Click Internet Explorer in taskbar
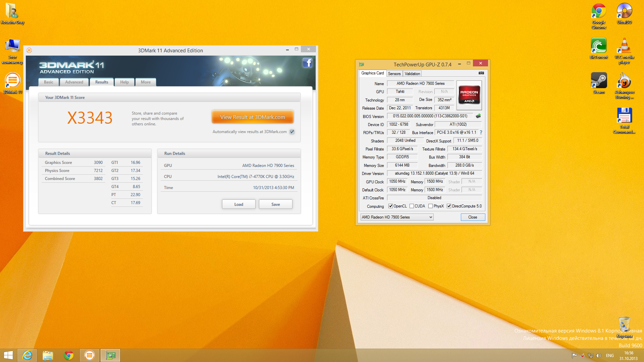Viewport: 644px width, 362px height. click(27, 355)
